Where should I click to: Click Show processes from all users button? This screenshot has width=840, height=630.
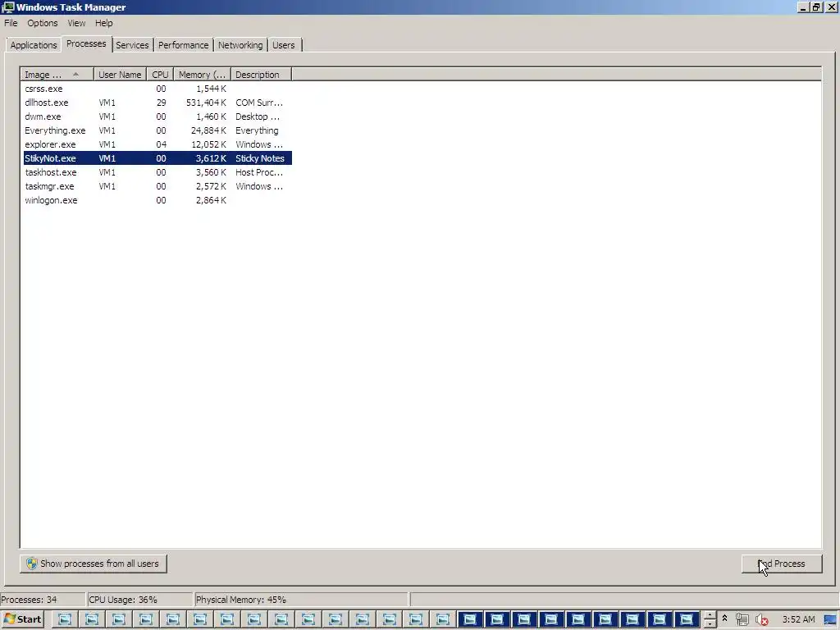pos(94,564)
